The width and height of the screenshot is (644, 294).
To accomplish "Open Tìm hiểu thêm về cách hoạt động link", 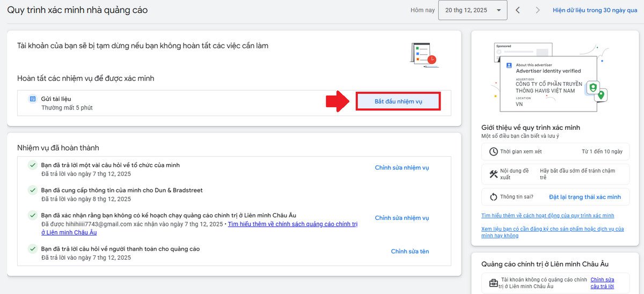I will click(547, 216).
